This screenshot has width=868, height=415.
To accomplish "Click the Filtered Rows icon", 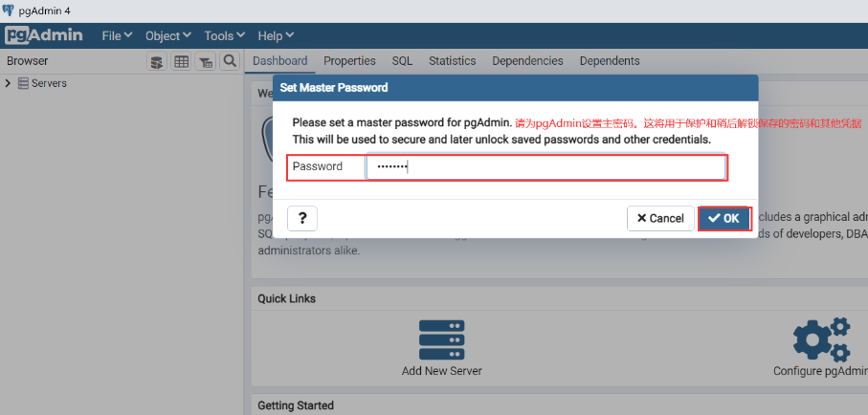I will (x=205, y=61).
